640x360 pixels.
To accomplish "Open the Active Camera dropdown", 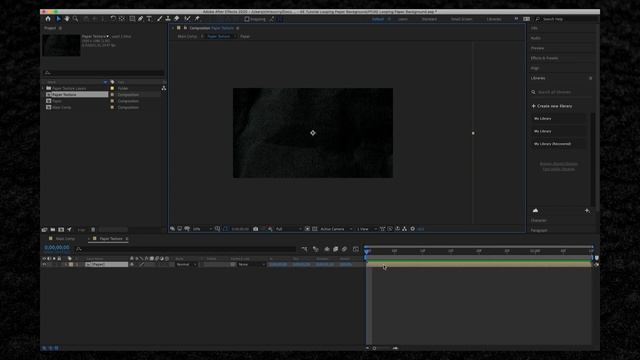I will click(336, 229).
